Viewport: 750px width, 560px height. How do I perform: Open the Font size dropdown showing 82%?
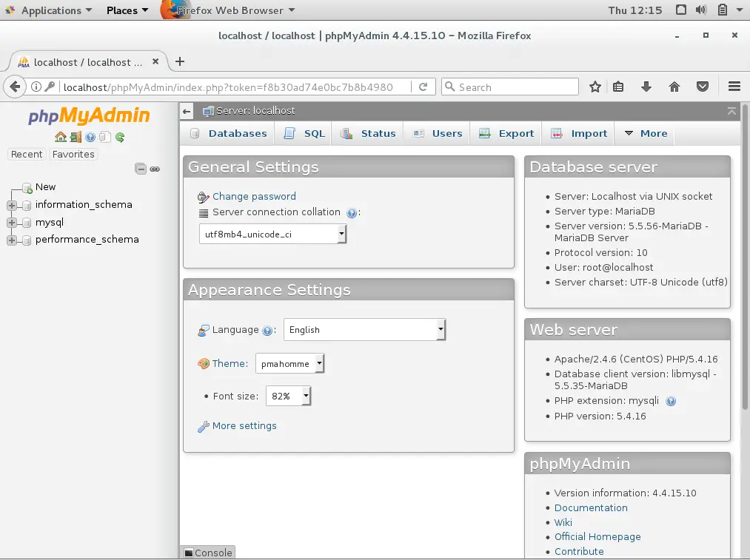pyautogui.click(x=289, y=396)
